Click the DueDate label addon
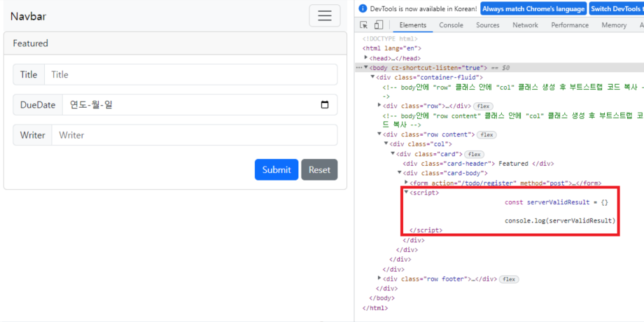Screen dimensions: 644x322 (x=38, y=105)
